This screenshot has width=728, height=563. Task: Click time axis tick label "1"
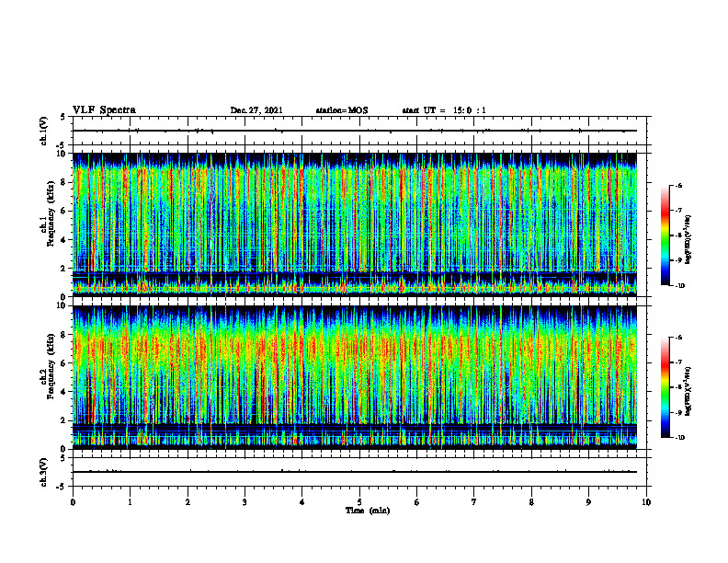click(130, 502)
